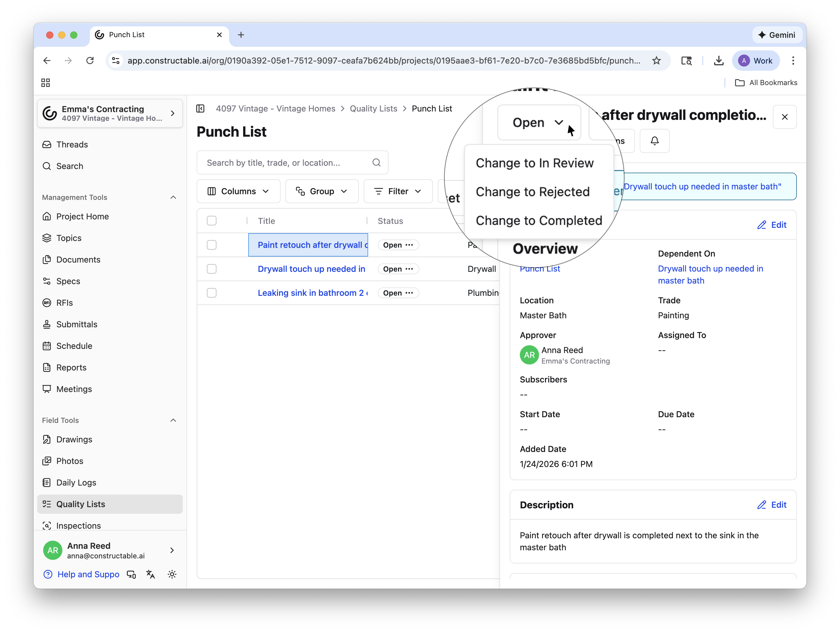Close the punch item detail panel

[x=785, y=117]
